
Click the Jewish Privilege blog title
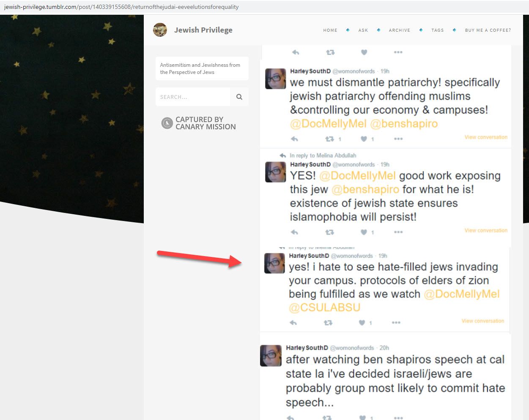[x=203, y=30]
